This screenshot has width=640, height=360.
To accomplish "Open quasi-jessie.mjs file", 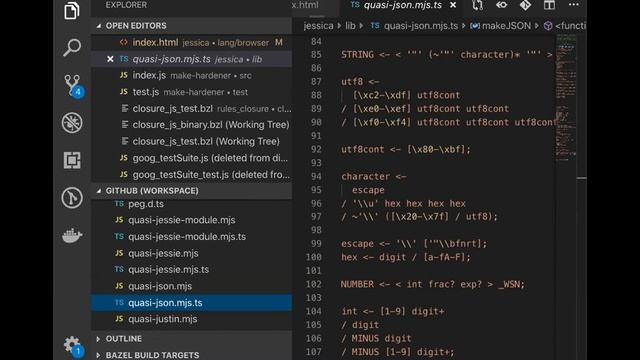I will coord(191,253).
